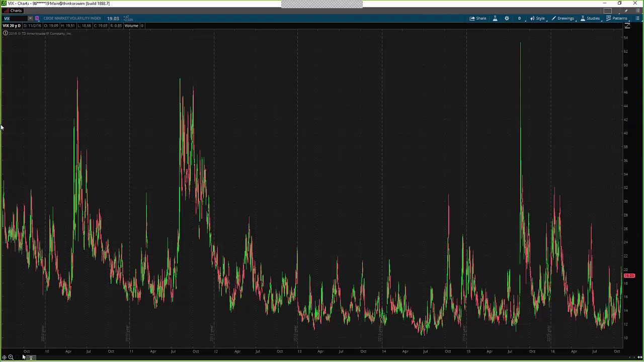644x362 pixels.
Task: Open the Style menu
Action: (537, 19)
